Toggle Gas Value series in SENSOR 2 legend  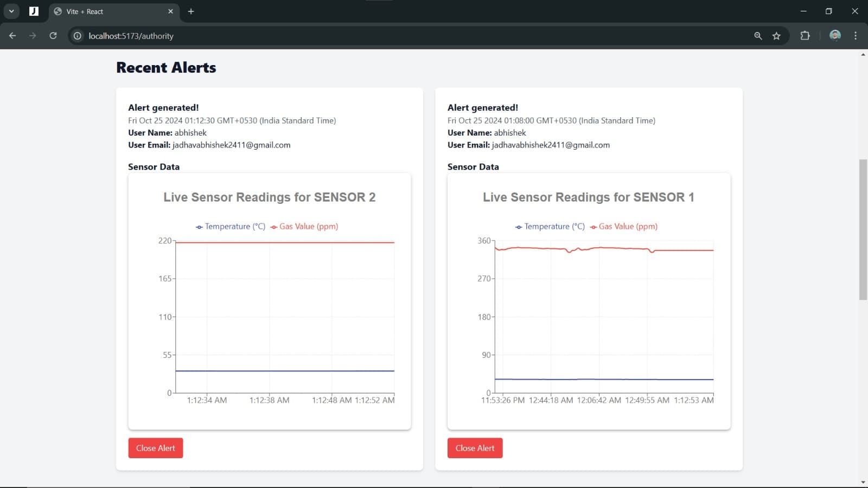[x=304, y=227]
